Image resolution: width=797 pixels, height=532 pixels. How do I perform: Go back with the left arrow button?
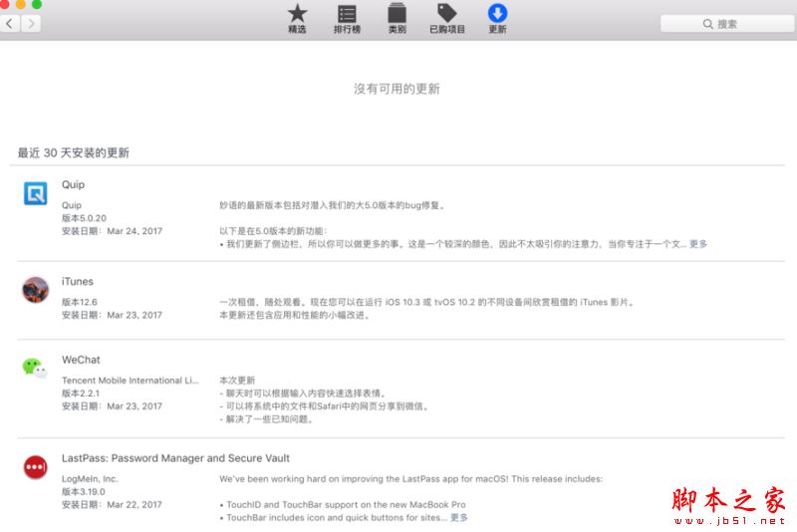10,23
